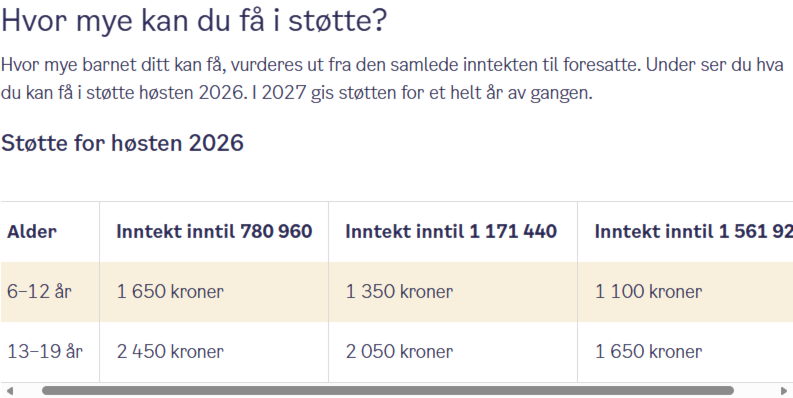The height and width of the screenshot is (398, 793).
Task: Click the Støtte for høsten 2026 heading
Action: coord(122,143)
